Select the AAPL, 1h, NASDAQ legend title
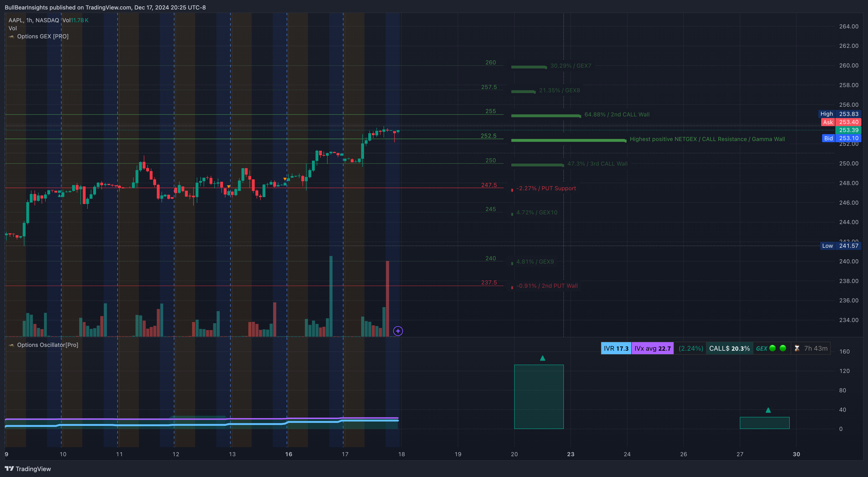The height and width of the screenshot is (477, 868). 34,20
